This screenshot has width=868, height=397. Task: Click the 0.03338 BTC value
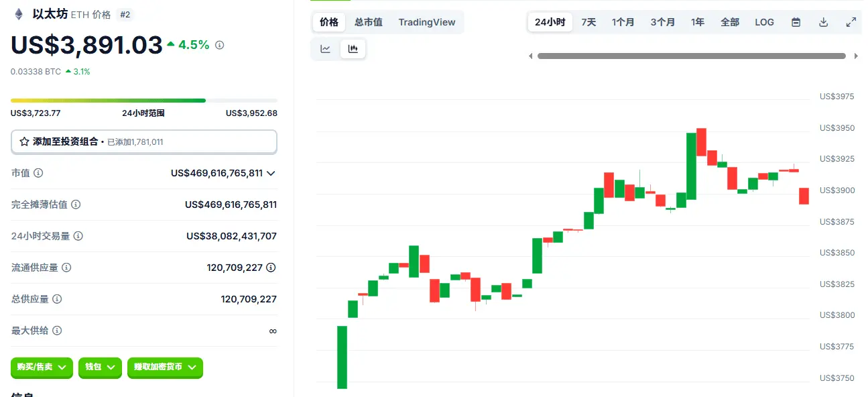(x=36, y=71)
